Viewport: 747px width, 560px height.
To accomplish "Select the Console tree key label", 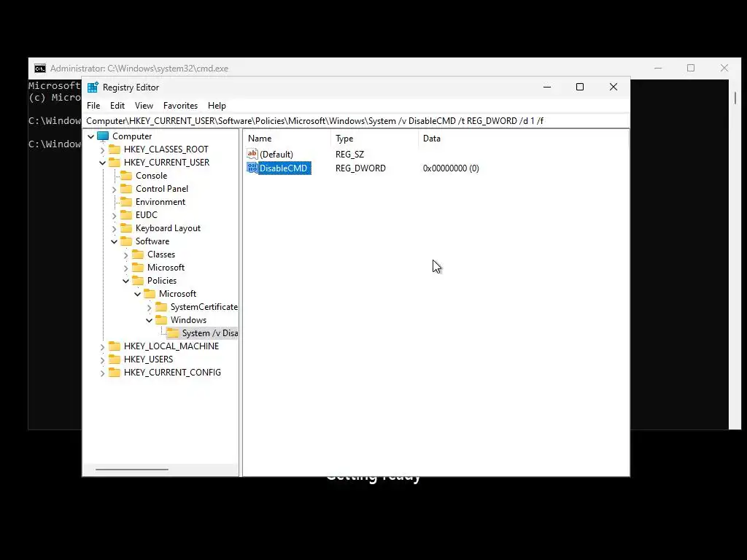I will [152, 176].
